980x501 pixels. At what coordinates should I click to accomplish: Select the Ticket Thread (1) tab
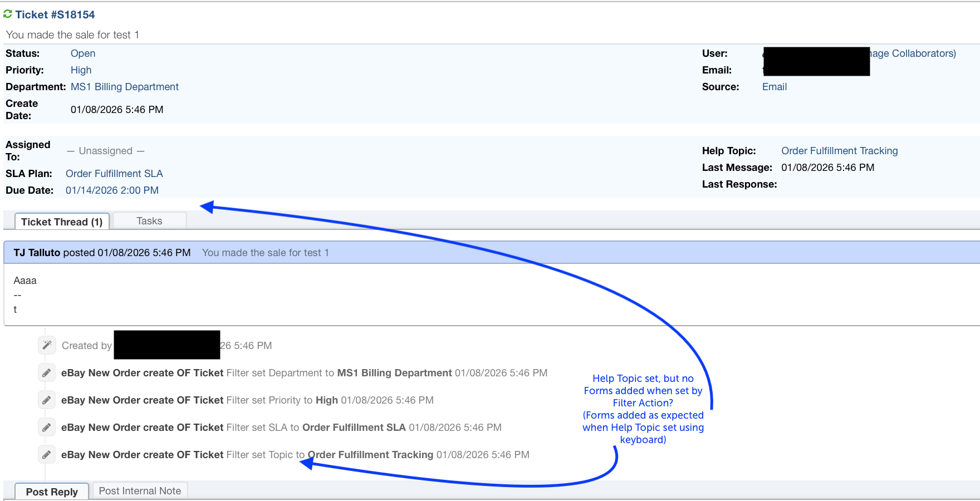point(62,222)
